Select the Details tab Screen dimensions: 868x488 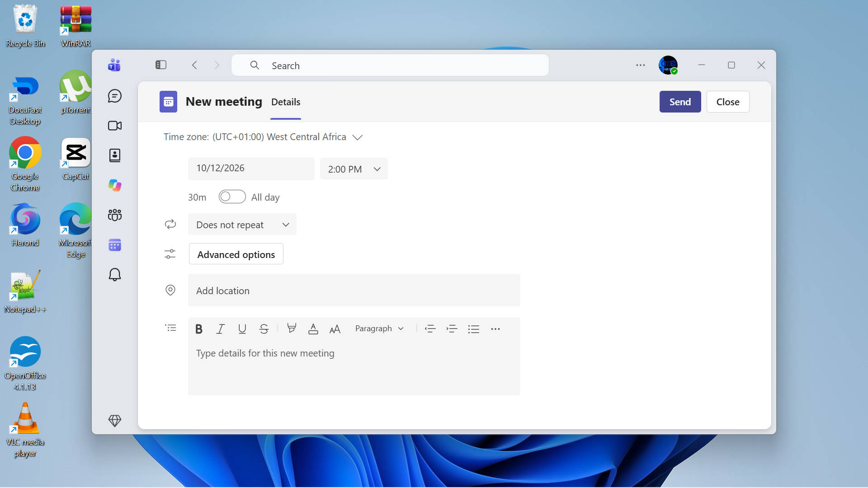click(x=286, y=102)
